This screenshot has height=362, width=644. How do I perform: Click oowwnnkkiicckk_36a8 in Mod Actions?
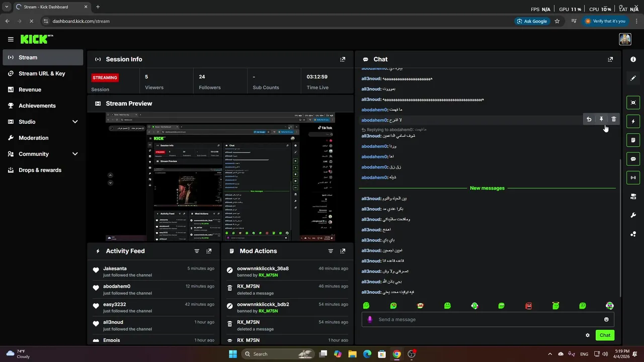click(x=263, y=268)
